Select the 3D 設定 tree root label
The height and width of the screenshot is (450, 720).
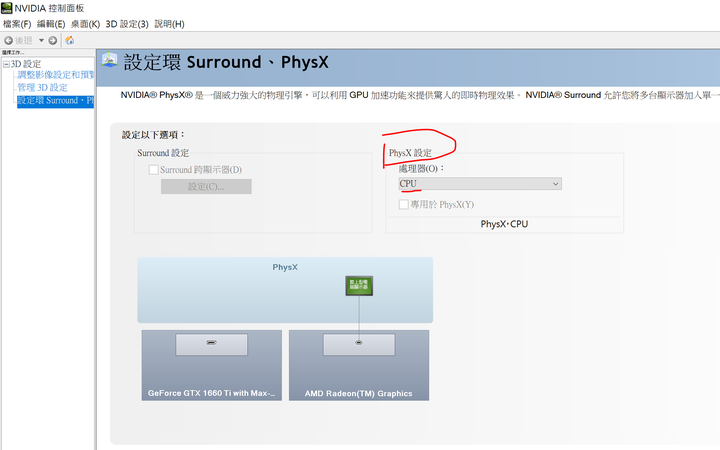[26, 64]
